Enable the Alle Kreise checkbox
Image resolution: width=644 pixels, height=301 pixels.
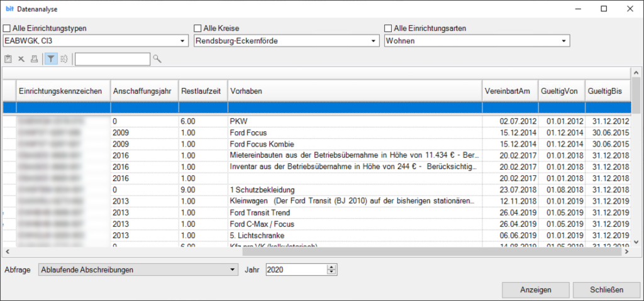click(197, 28)
